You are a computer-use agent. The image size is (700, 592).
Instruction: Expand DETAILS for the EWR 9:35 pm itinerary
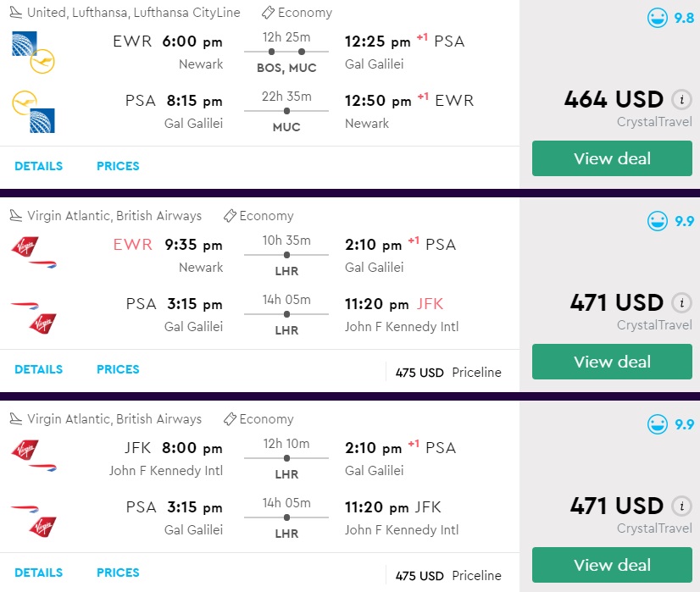[38, 369]
